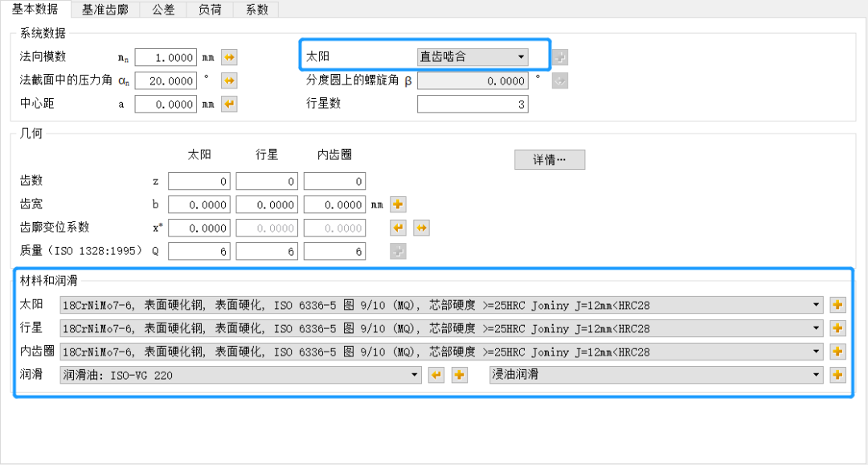This screenshot has height=465, width=868.
Task: Switch to the 公差 tab
Action: click(163, 10)
